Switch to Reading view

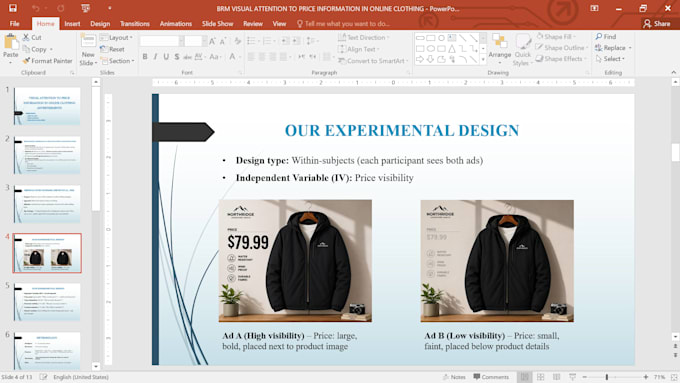556,377
